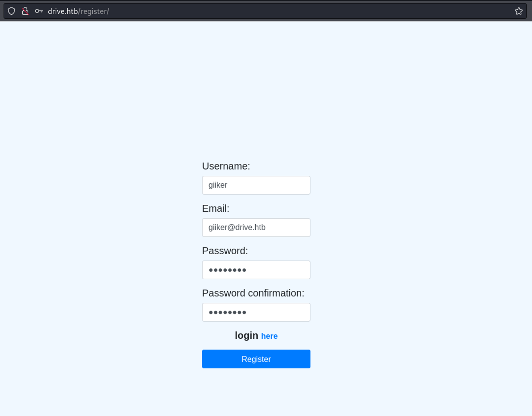Click the 'Password confirmation:' label
The width and height of the screenshot is (532, 416).
pos(253,293)
